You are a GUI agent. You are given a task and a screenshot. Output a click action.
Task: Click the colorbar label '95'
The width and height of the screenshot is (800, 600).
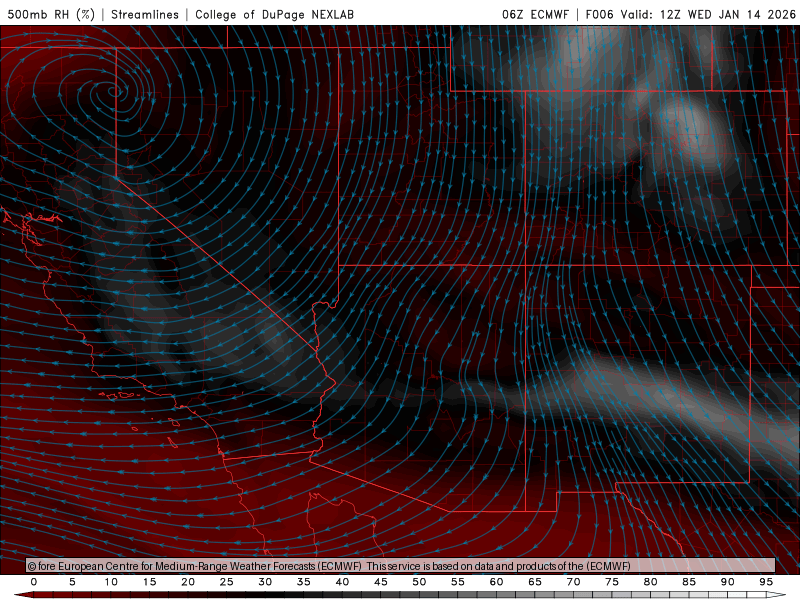pos(766,582)
